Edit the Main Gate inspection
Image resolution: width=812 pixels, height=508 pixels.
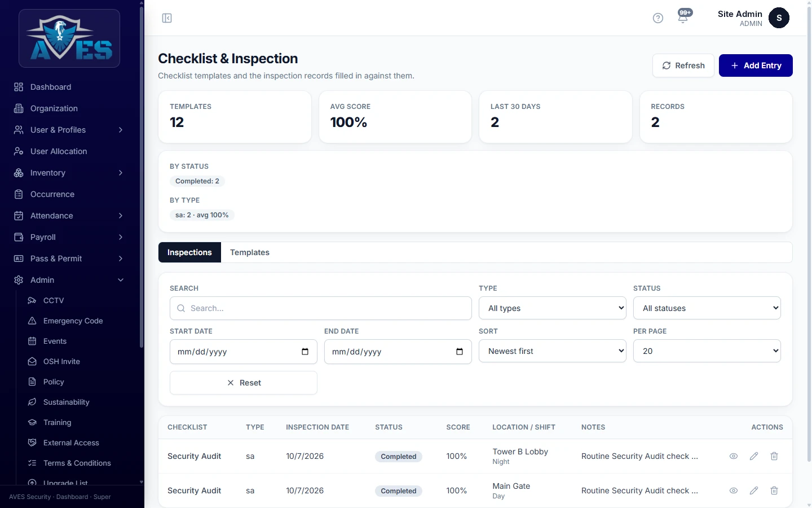click(x=754, y=491)
